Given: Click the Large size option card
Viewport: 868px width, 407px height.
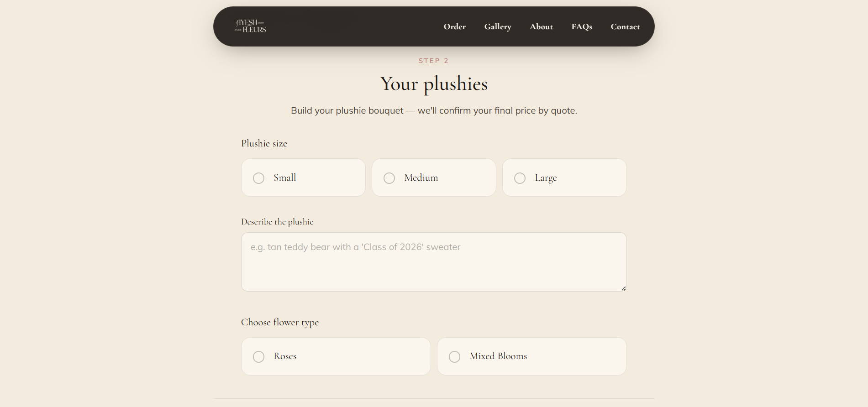Looking at the screenshot, I should pyautogui.click(x=564, y=177).
